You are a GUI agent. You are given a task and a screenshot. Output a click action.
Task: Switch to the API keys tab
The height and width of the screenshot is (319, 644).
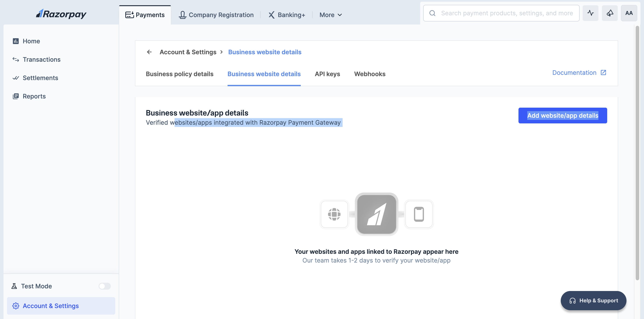click(x=327, y=74)
